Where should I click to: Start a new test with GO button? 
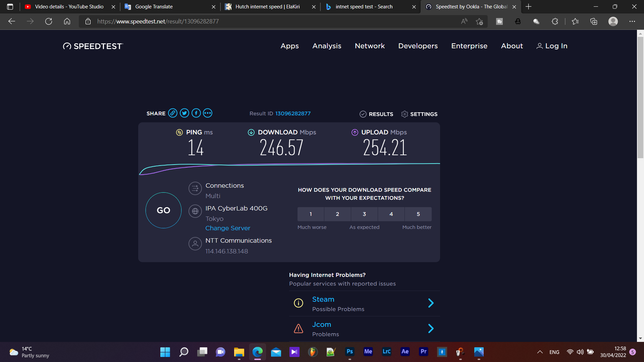(163, 210)
